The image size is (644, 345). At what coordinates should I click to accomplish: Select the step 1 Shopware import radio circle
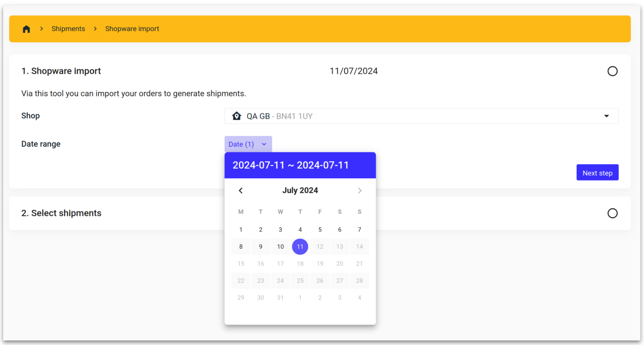(x=612, y=71)
